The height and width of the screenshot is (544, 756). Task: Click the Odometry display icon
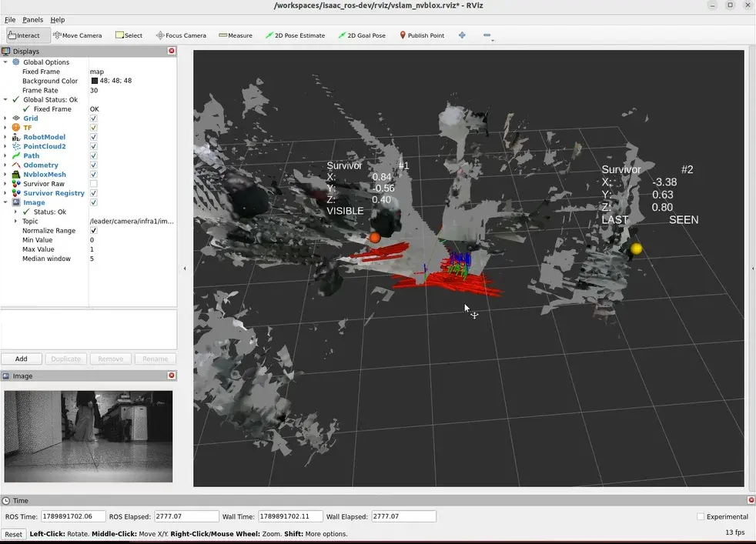16,165
